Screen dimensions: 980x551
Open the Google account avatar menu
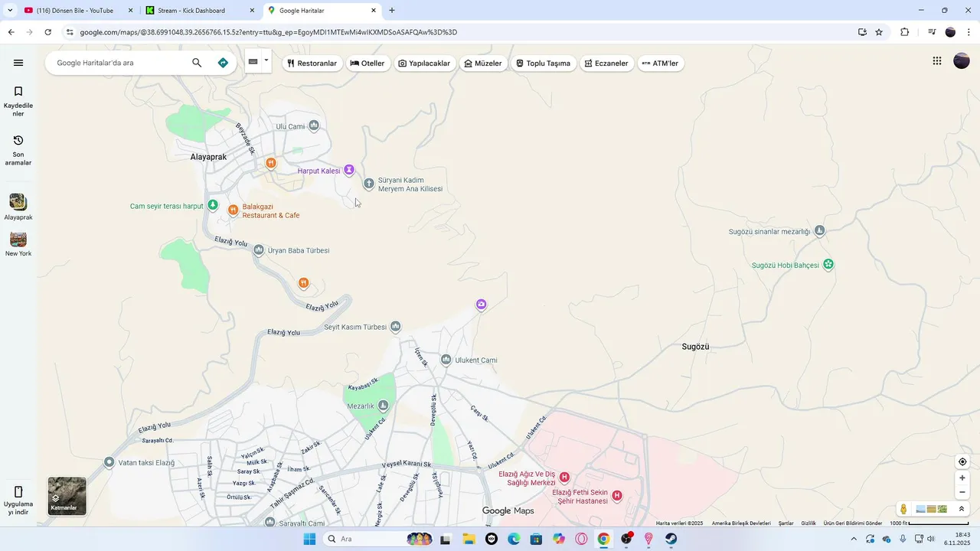click(x=962, y=61)
